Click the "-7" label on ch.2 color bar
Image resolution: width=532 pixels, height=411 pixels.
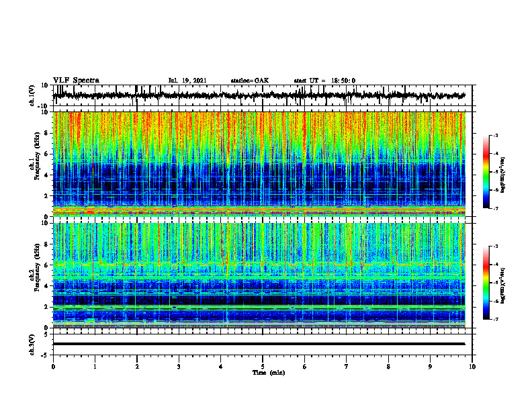496,319
